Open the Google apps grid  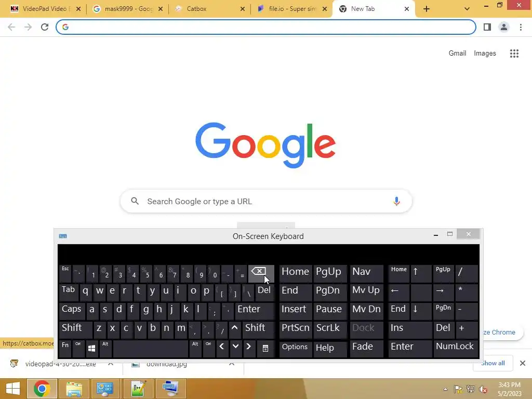click(514, 54)
